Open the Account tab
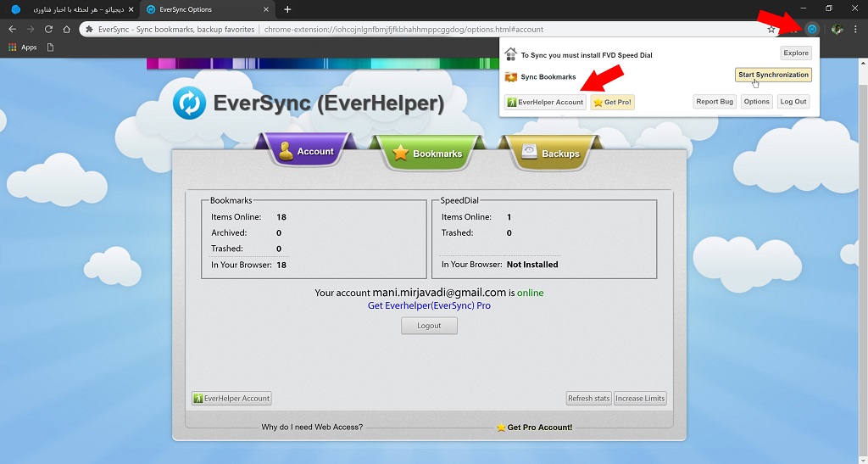Screen dimensions: 868x464 click(x=306, y=151)
